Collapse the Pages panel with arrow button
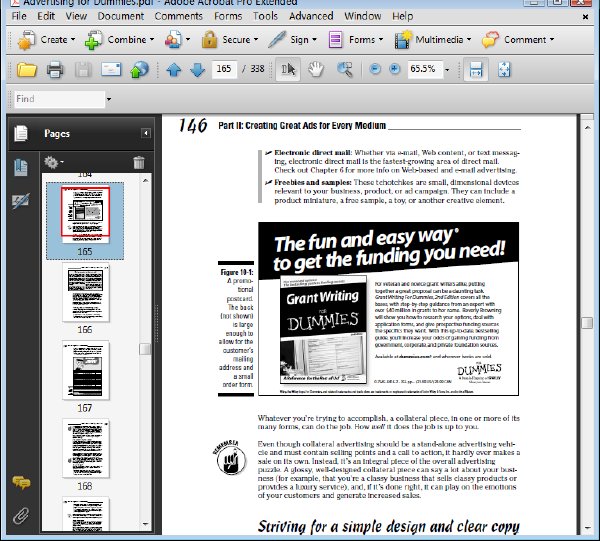Image resolution: width=600 pixels, height=541 pixels. click(146, 133)
